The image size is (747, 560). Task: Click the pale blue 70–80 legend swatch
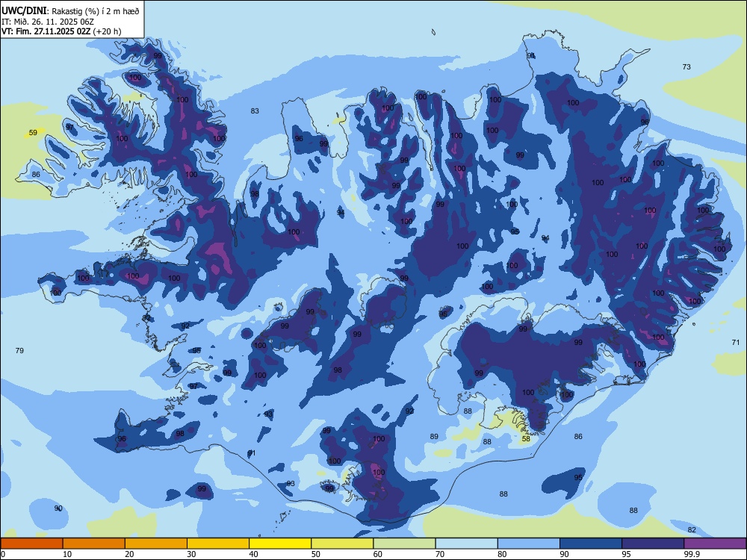tap(466, 544)
